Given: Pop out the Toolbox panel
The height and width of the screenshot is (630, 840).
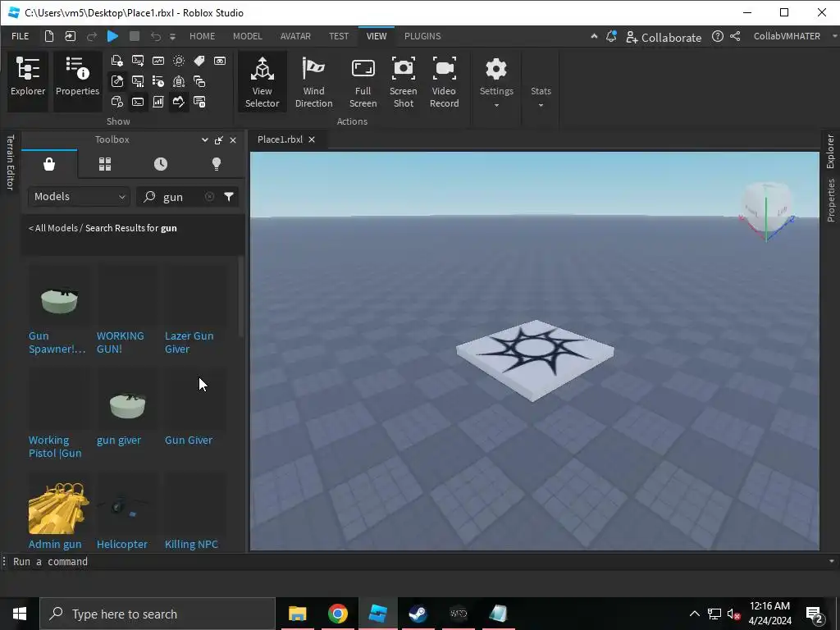Looking at the screenshot, I should tap(218, 139).
